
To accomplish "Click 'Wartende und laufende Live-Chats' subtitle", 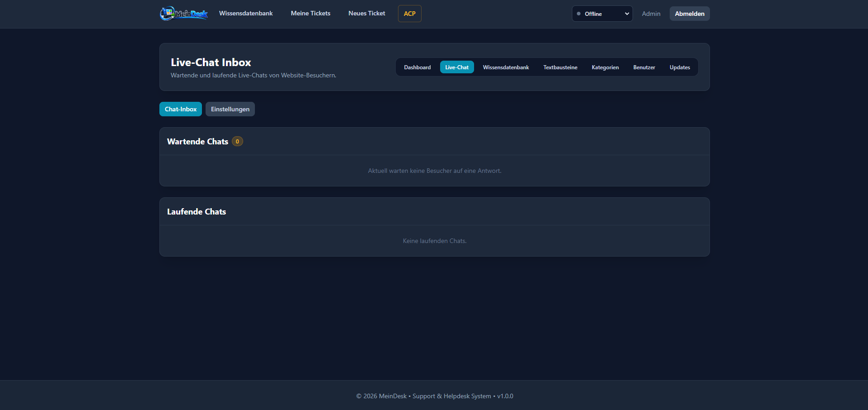I will point(254,75).
